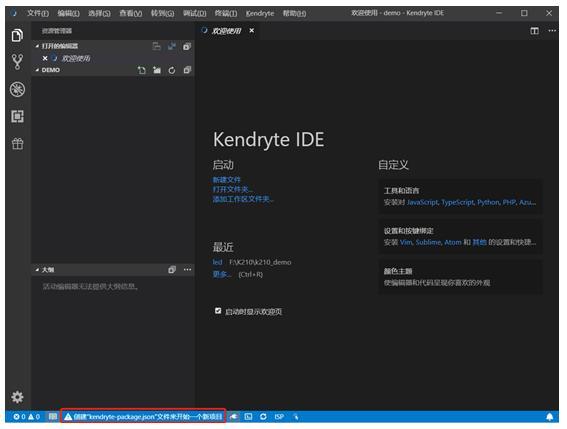Image resolution: width=567 pixels, height=429 pixels.
Task: Open editor more actions menu
Action: point(552,31)
